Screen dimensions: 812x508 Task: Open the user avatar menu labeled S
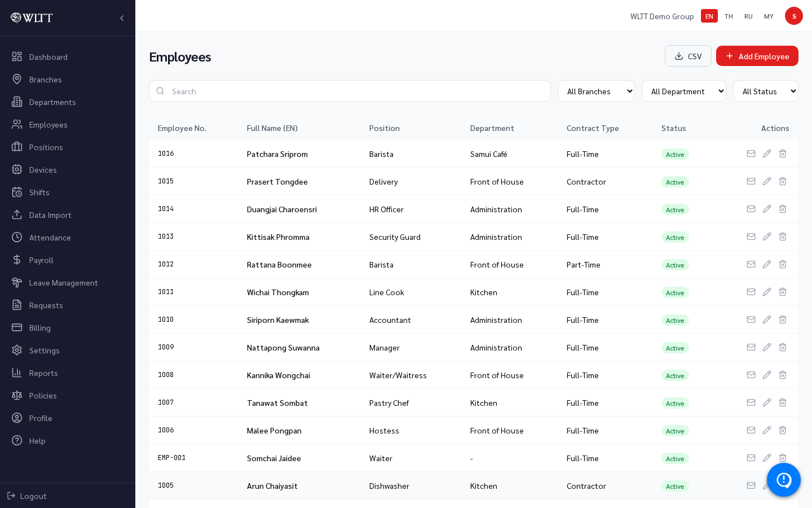click(794, 16)
